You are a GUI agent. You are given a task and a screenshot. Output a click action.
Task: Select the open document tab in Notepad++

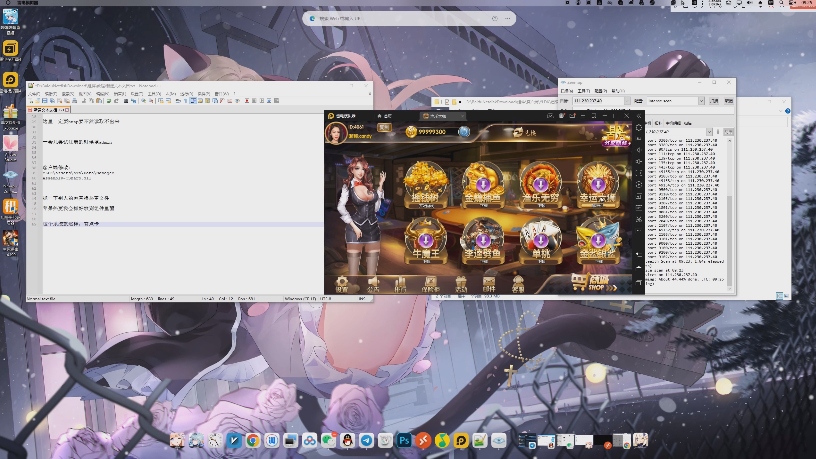48,110
